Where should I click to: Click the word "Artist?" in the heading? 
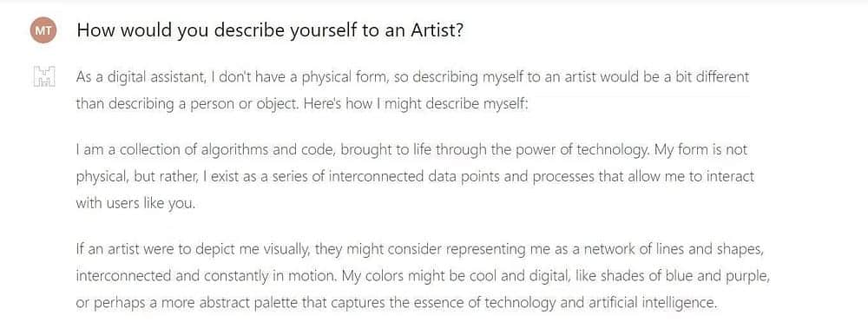437,31
